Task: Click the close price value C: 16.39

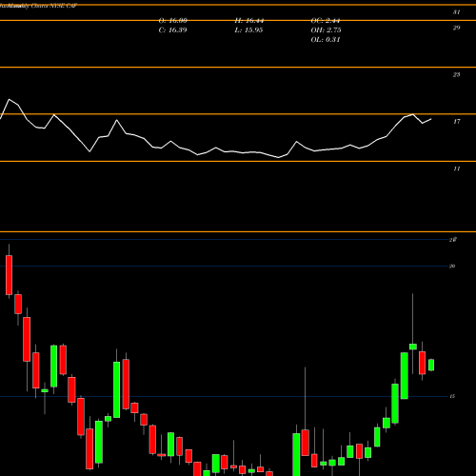Action: pos(172,30)
